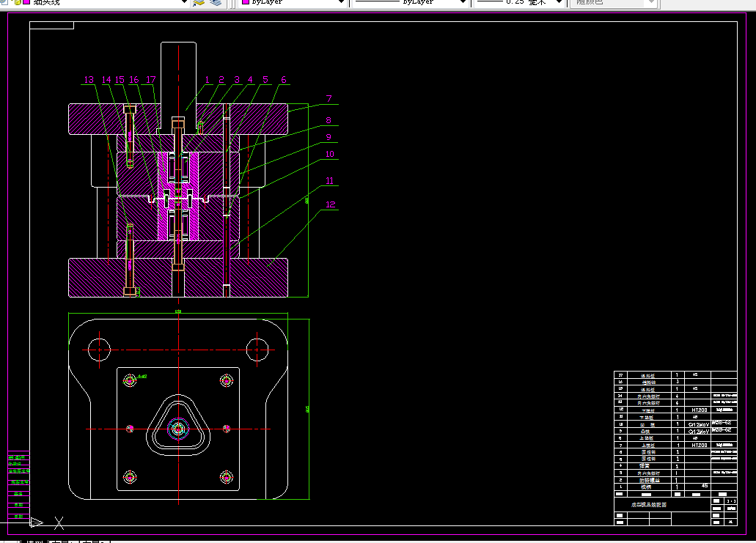Viewport: 756px width, 543px height.
Task: Click the X axis marker near UCS icon
Action: [x=59, y=522]
